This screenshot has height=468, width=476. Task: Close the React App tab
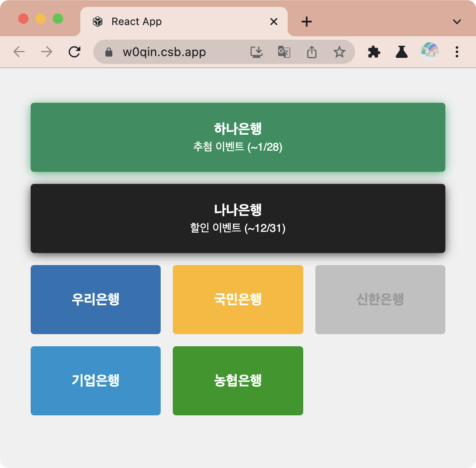(x=274, y=22)
